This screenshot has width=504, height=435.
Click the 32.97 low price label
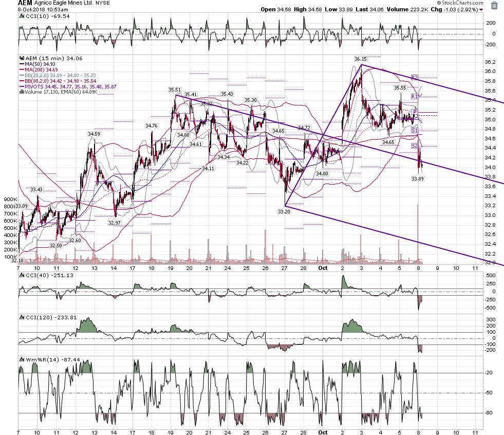tap(115, 223)
